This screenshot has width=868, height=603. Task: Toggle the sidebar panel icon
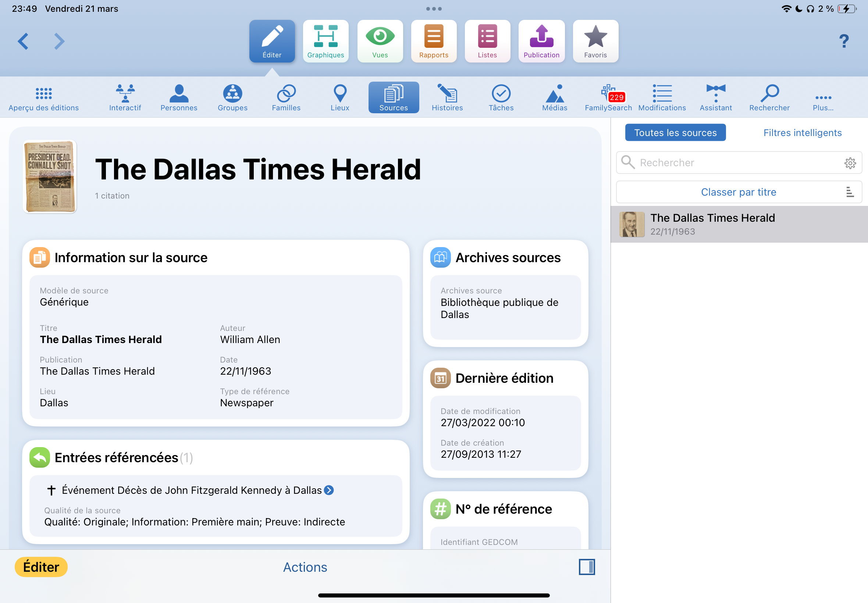pos(587,567)
